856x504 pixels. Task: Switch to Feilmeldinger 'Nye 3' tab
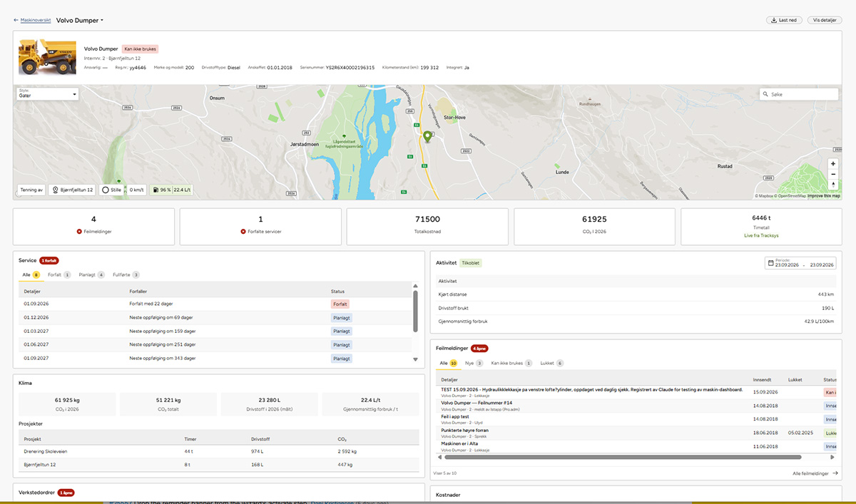tap(474, 363)
